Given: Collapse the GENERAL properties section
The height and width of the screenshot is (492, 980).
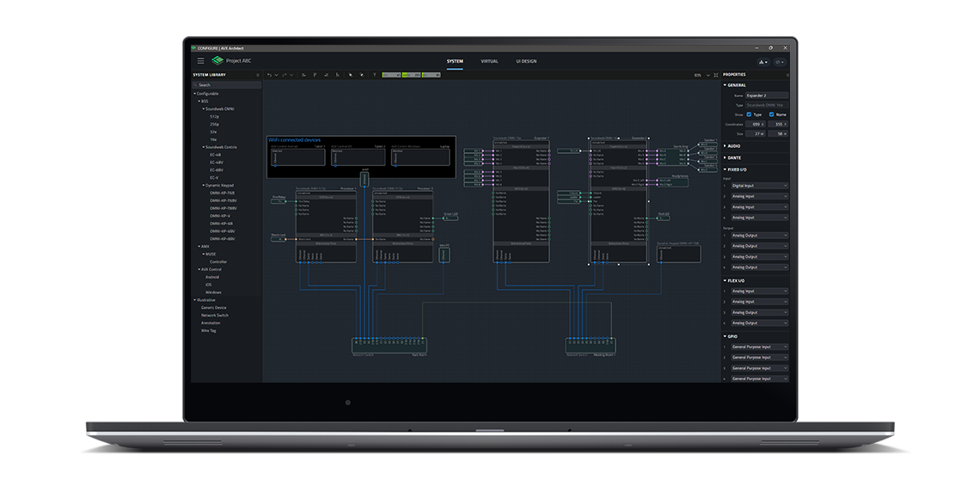Looking at the screenshot, I should 725,85.
